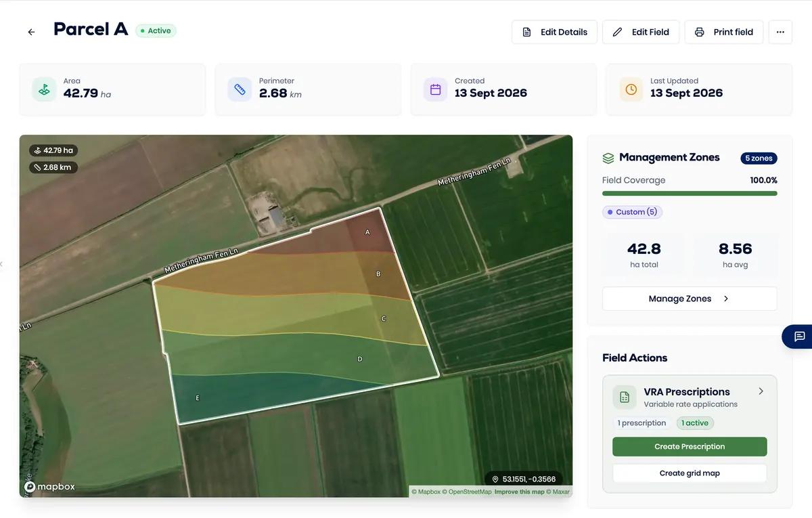Click the 100.0% field coverage value
Image resolution: width=812 pixels, height=518 pixels.
763,180
